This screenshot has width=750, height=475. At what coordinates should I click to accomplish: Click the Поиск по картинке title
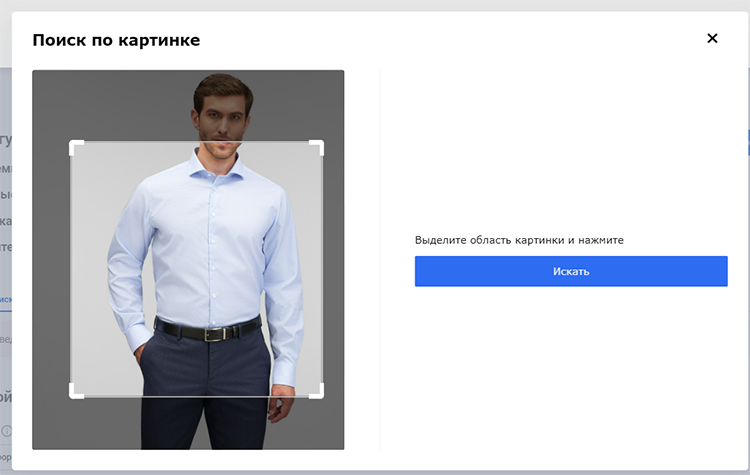click(116, 40)
